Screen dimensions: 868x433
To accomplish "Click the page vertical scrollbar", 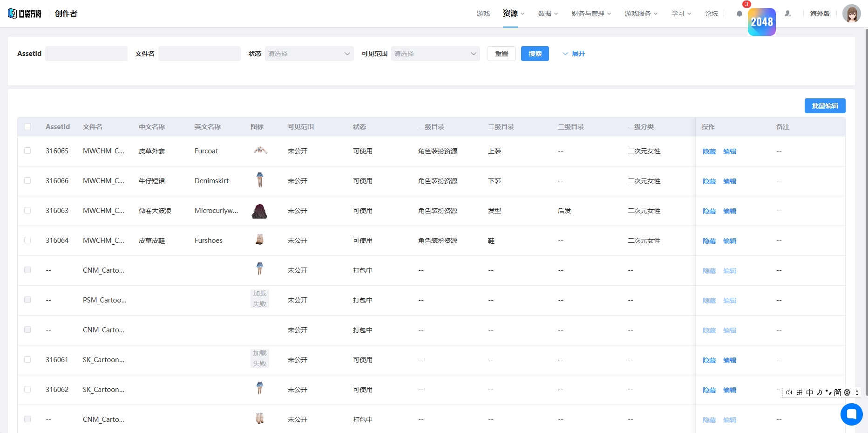I will [x=866, y=212].
